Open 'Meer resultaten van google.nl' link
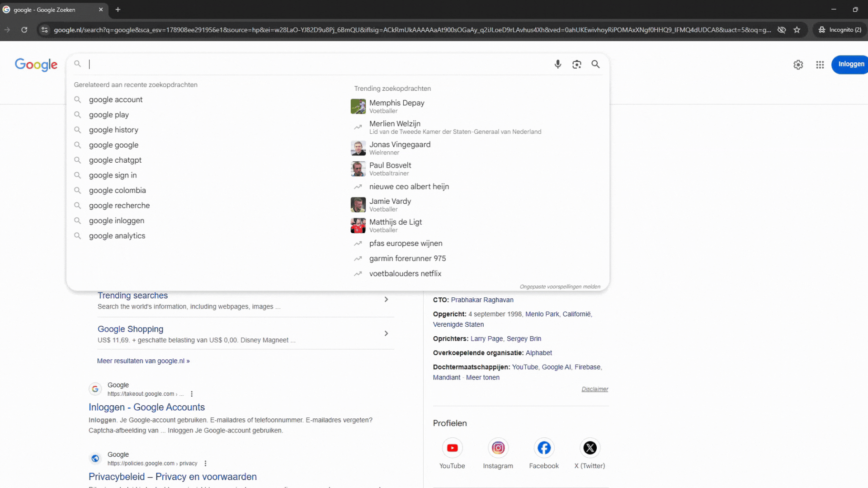Screen dimensions: 868x488 143,361
